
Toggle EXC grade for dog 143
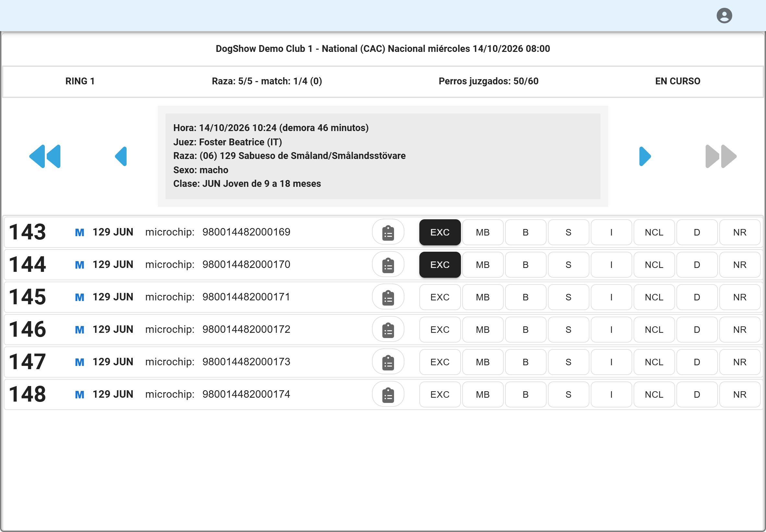(440, 232)
